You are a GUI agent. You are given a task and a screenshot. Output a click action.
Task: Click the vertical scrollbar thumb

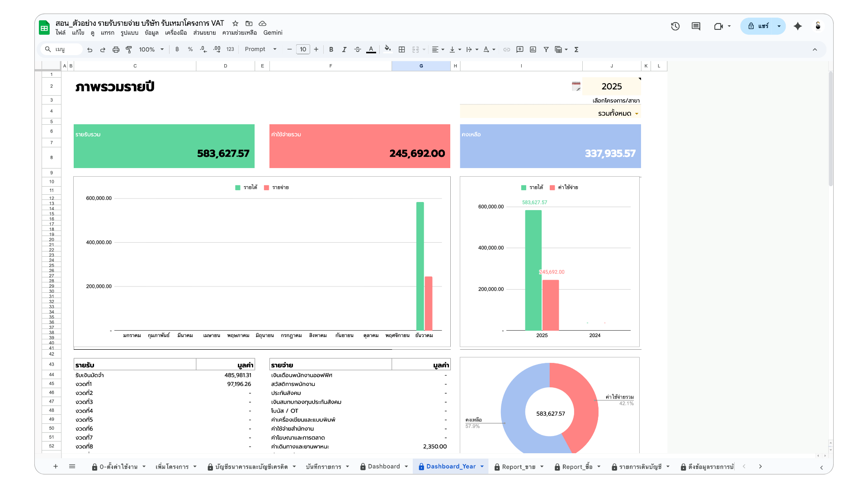coord(830,129)
